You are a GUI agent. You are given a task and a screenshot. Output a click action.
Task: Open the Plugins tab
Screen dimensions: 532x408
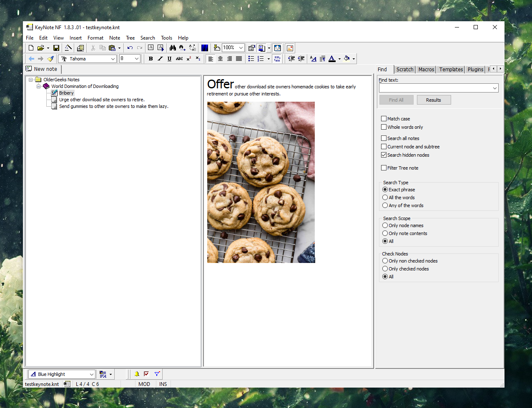(475, 70)
